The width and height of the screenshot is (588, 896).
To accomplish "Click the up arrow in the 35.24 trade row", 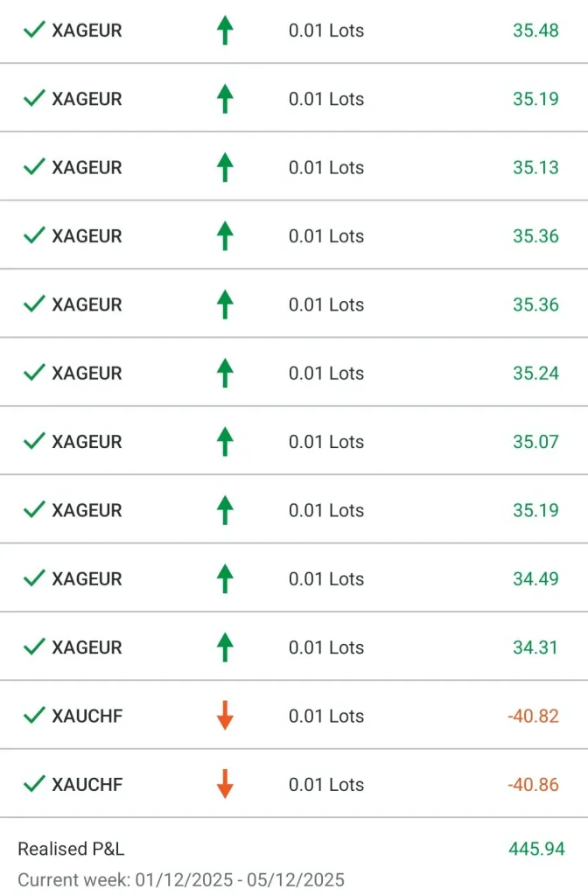I will [x=225, y=373].
